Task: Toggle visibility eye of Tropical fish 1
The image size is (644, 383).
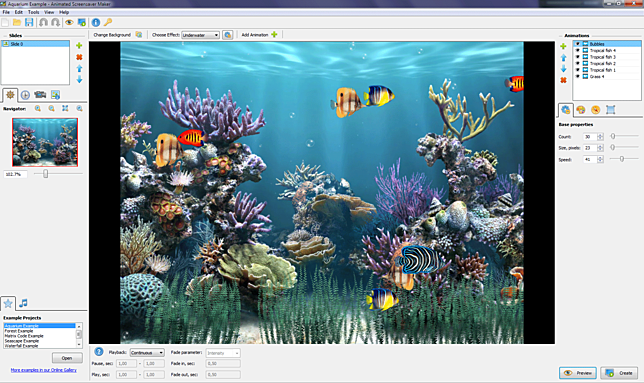Action: [x=577, y=70]
